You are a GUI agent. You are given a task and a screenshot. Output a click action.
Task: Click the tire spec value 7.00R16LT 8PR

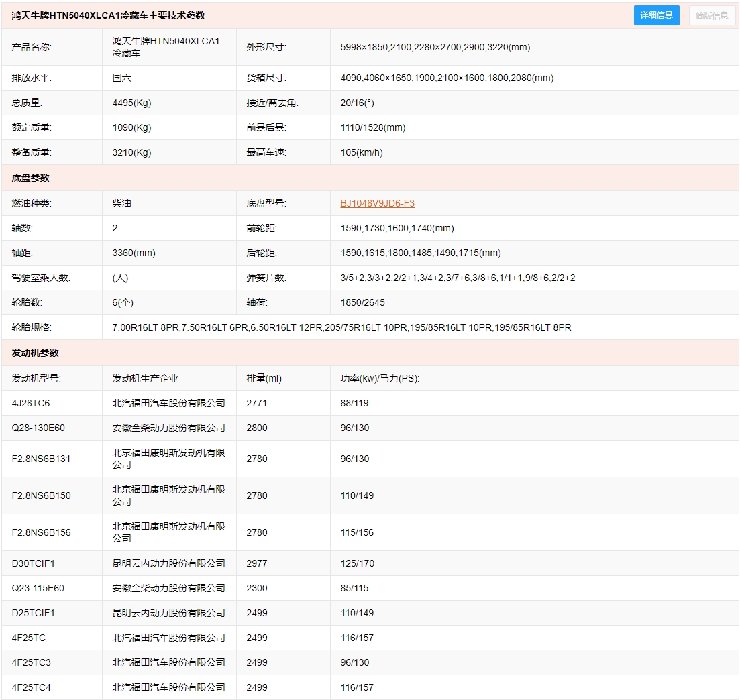point(146,327)
